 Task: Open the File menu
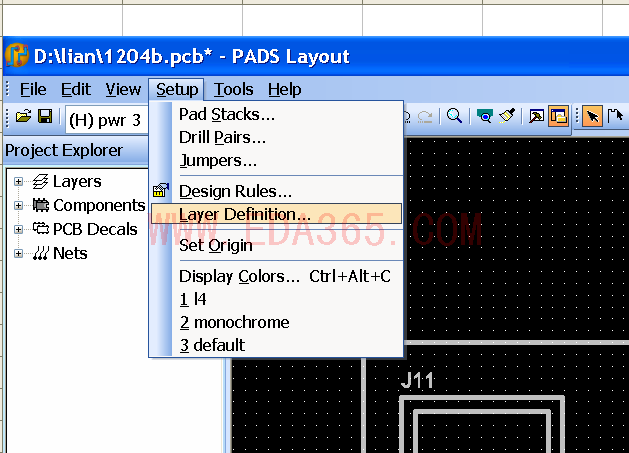[33, 89]
